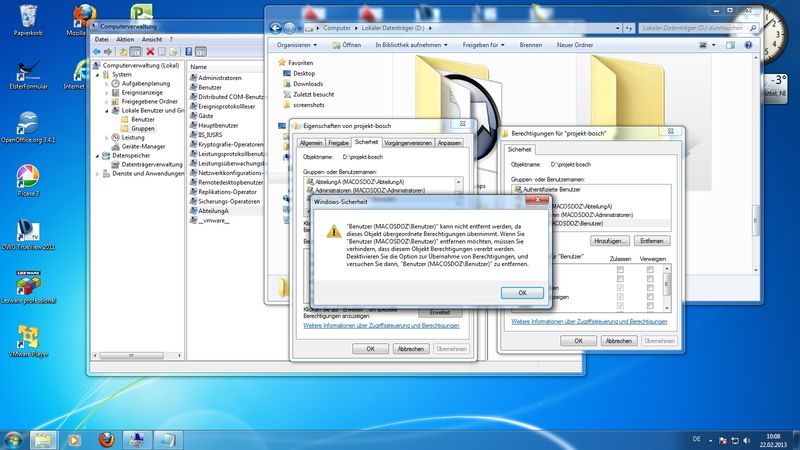Open the Organisieren dropdown in Explorer
This screenshot has width=800, height=450.
pyautogui.click(x=297, y=45)
